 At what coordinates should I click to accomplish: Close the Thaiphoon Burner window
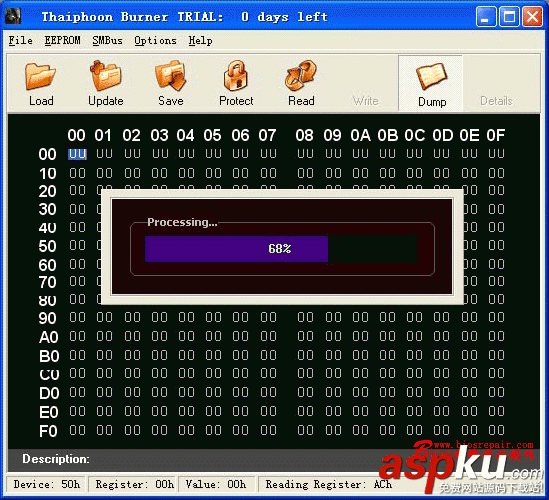[x=532, y=17]
